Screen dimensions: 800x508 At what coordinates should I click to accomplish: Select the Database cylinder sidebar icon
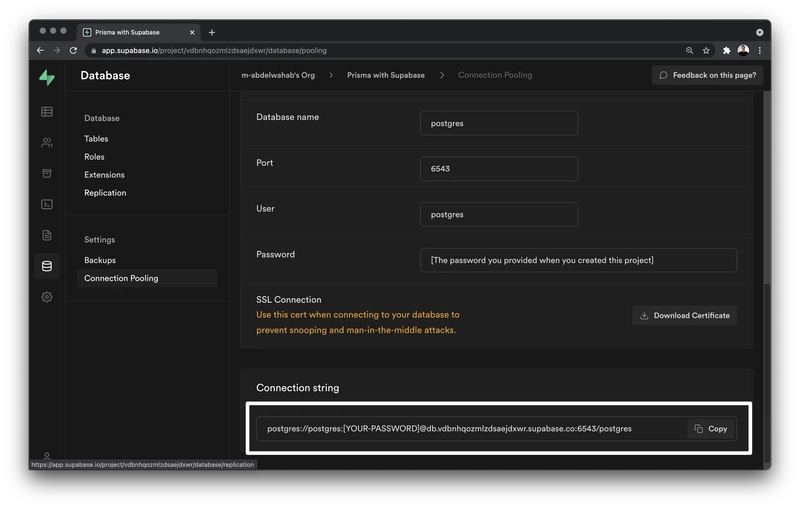tap(47, 266)
